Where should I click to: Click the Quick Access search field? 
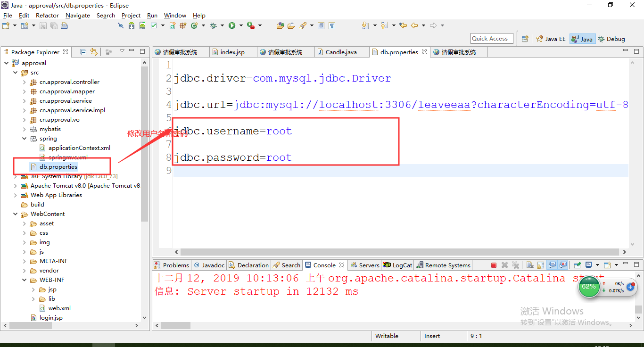pos(491,39)
